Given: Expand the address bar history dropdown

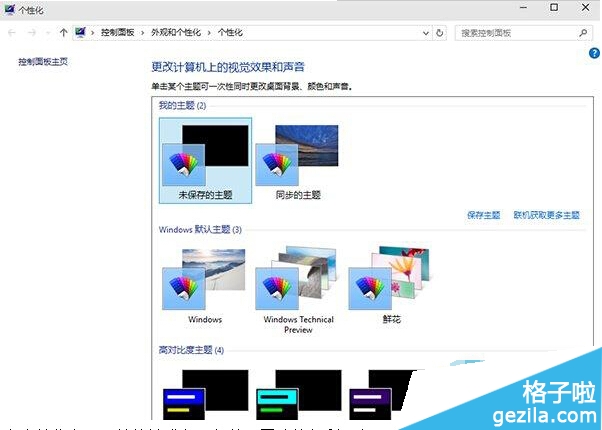Looking at the screenshot, I should tap(425, 33).
